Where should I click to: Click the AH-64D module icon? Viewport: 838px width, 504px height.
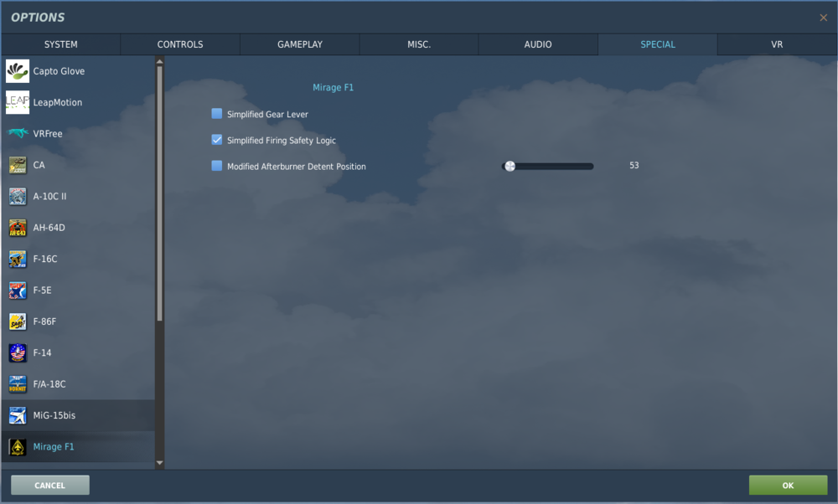(17, 228)
